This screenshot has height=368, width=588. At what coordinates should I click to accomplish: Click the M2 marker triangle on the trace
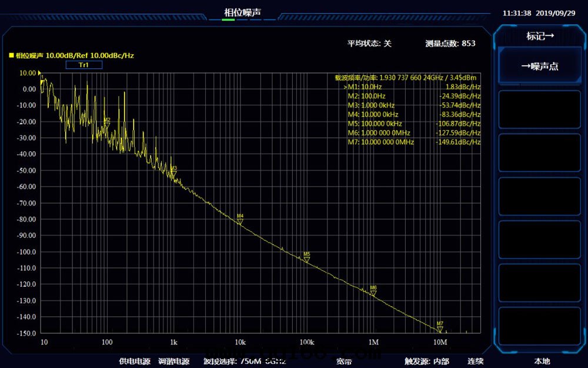107,125
